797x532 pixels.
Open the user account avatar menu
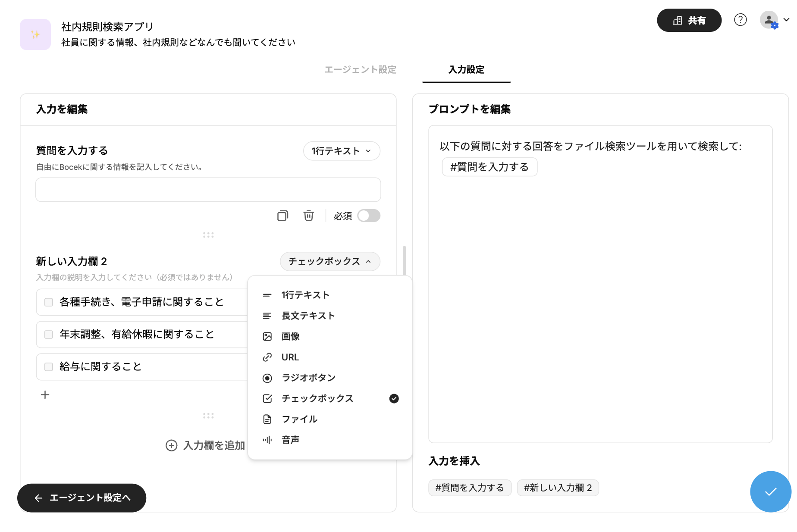click(774, 20)
